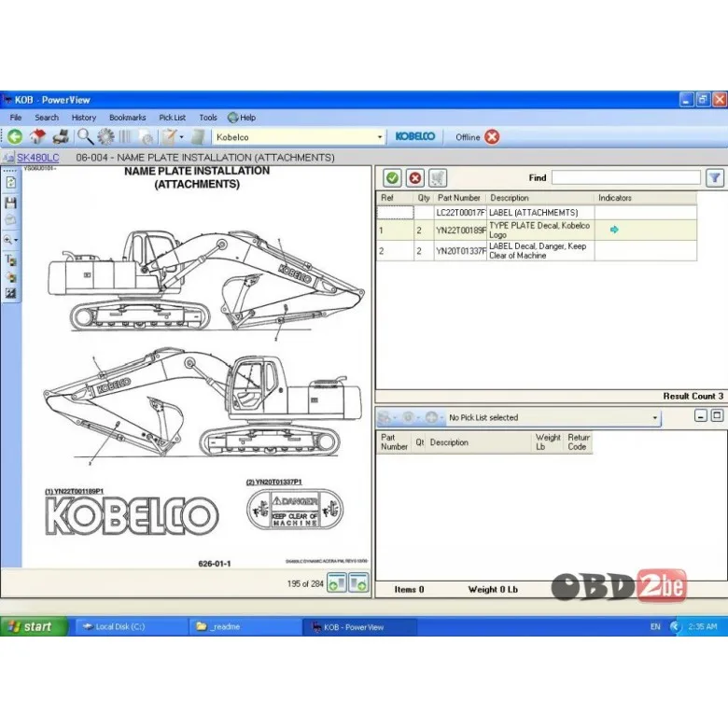This screenshot has height=728, width=728.
Task: Click the KOBELCO logo in toolbar
Action: pos(415,136)
